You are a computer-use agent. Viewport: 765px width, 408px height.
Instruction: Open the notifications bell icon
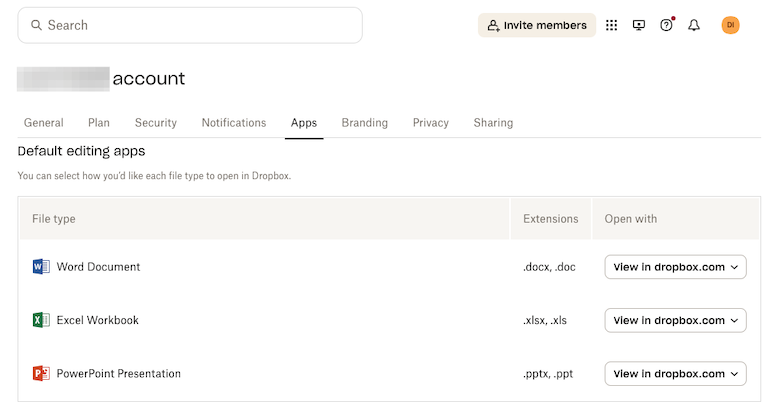pyautogui.click(x=694, y=25)
